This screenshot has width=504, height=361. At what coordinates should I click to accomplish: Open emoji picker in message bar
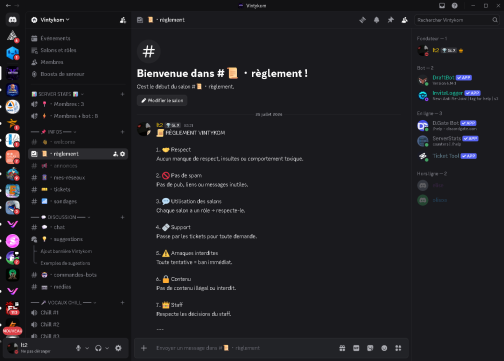pyautogui.click(x=384, y=348)
